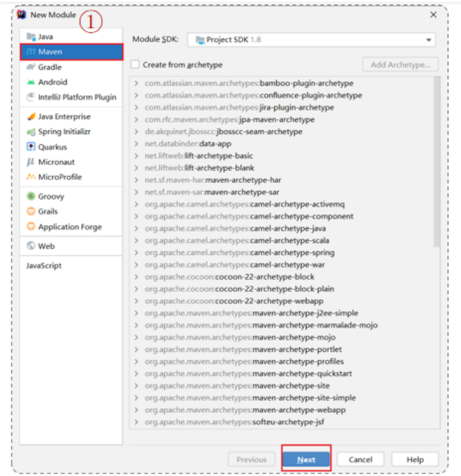This screenshot has width=461, height=476.
Task: Choose Gradle module type
Action: pyautogui.click(x=72, y=67)
